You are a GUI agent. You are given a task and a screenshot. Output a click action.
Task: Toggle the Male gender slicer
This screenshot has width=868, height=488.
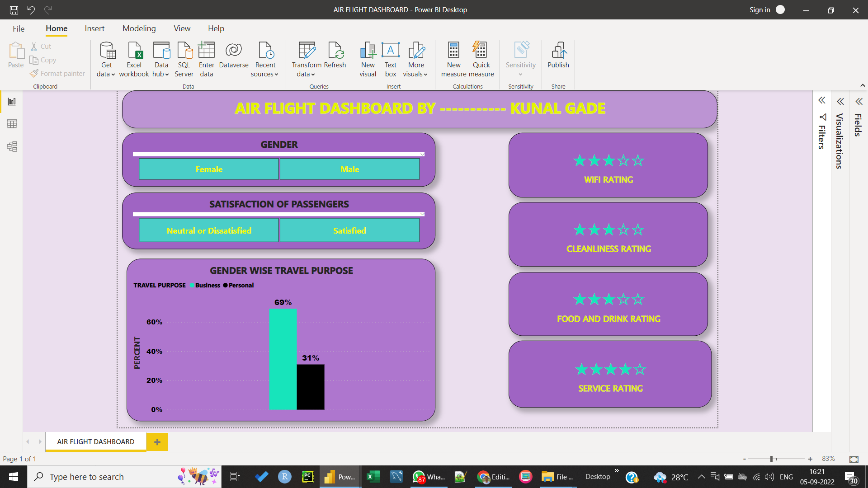(x=349, y=169)
